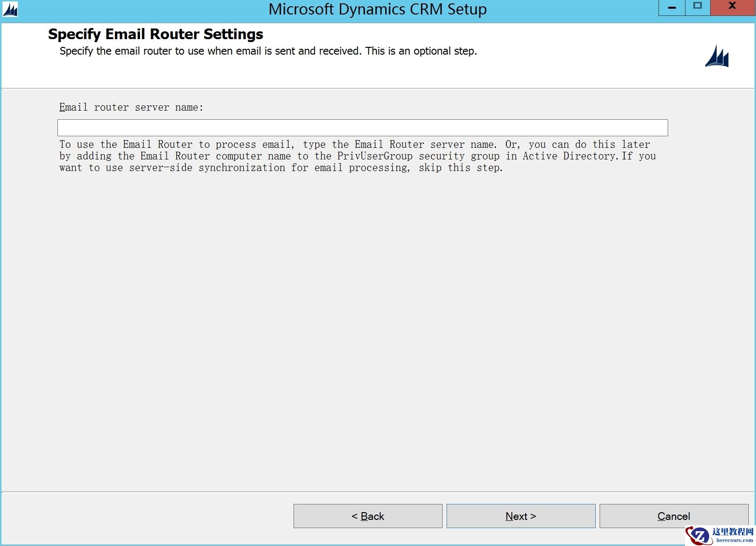Go back with the < Back button
756x546 pixels.
point(367,516)
